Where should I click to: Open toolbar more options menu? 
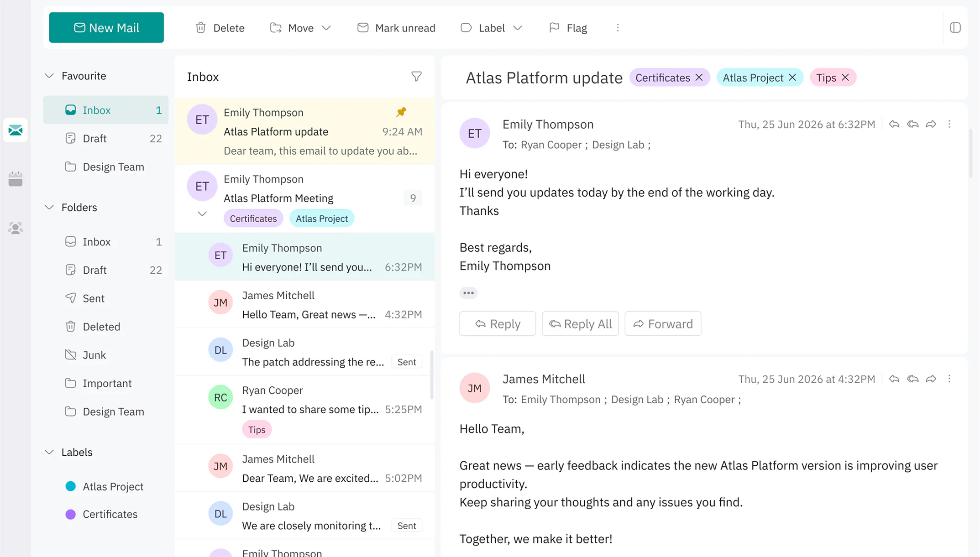click(x=618, y=28)
